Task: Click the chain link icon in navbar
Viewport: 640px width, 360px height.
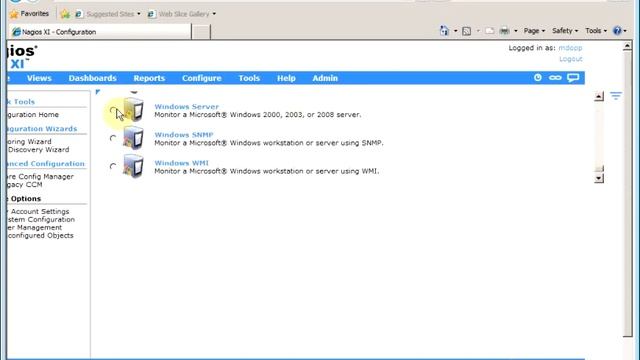Action: tap(555, 78)
